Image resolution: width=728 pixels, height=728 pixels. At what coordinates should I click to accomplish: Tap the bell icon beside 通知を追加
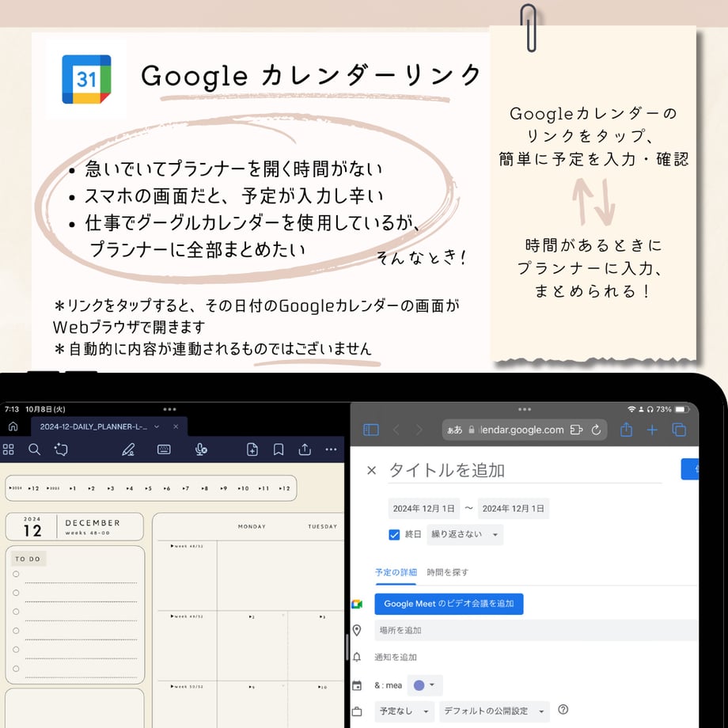[x=357, y=657]
